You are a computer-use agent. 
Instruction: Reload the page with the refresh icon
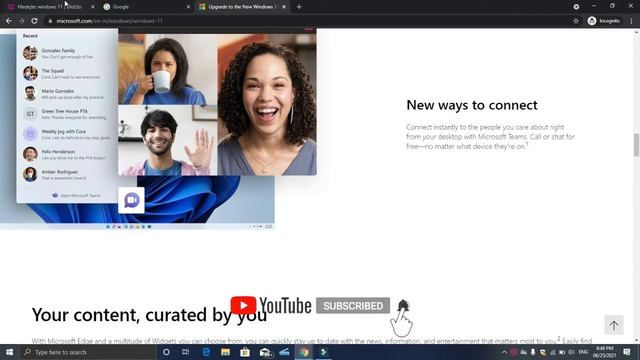[34, 21]
